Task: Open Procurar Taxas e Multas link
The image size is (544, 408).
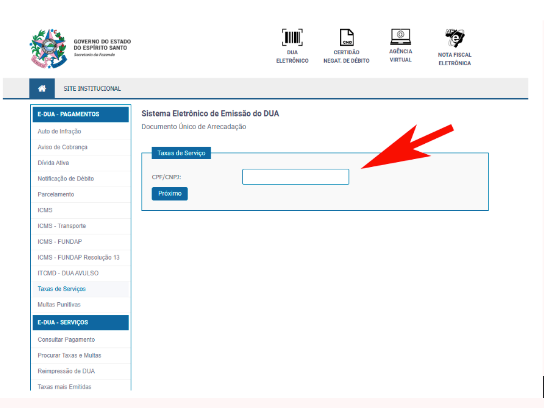Action: (69, 355)
